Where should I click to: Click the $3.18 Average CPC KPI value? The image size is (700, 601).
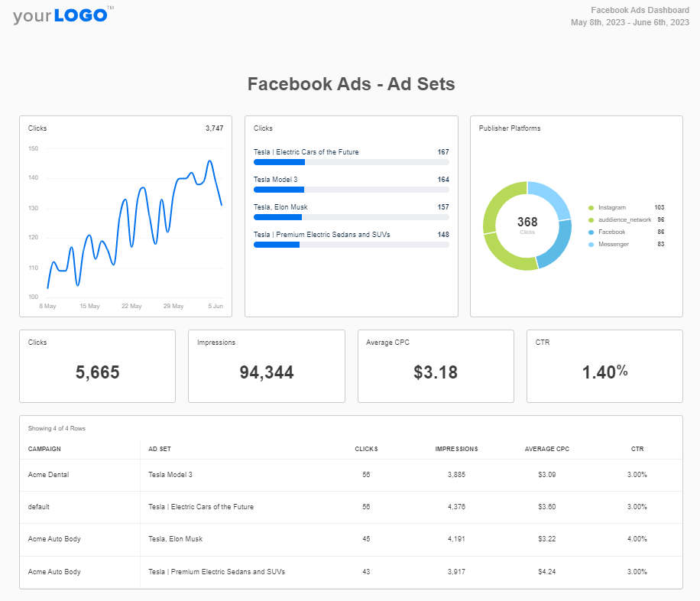tap(436, 372)
